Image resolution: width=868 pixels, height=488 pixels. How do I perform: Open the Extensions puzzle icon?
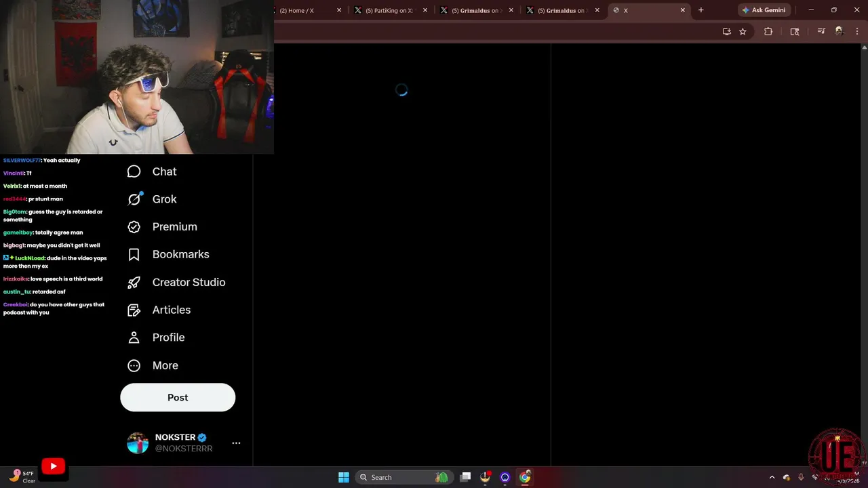pyautogui.click(x=768, y=31)
